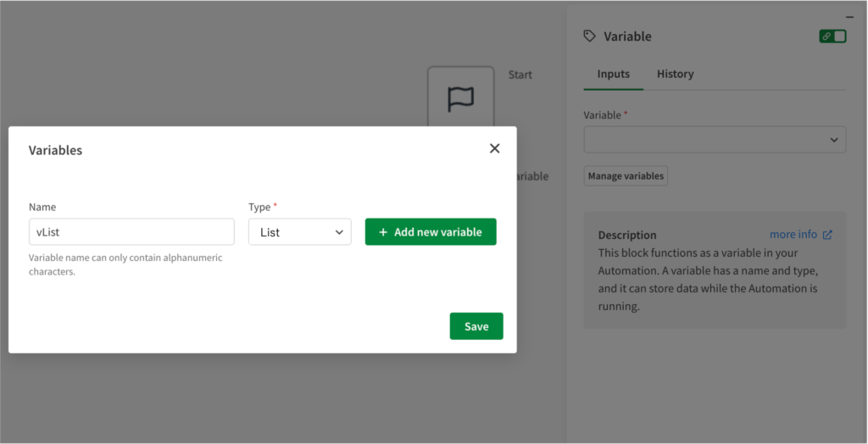
Task: Click the Start block flag icon
Action: coord(460,99)
